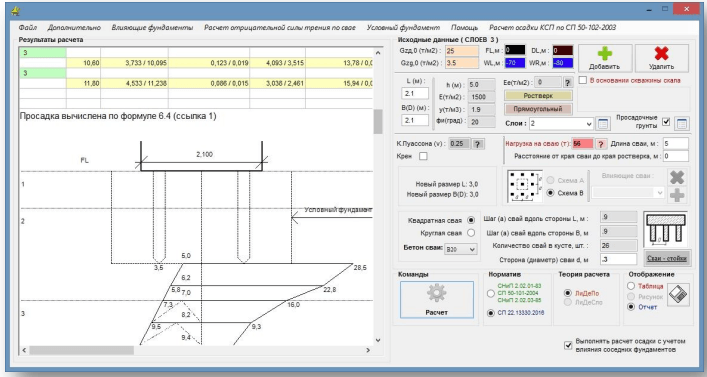Toggle the Крен checkbox
707x377 pixels.
click(x=423, y=156)
